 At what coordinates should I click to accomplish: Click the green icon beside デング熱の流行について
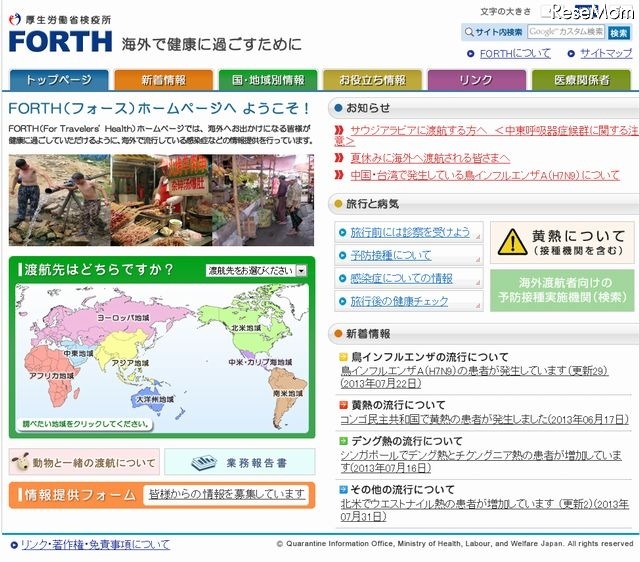click(344, 441)
